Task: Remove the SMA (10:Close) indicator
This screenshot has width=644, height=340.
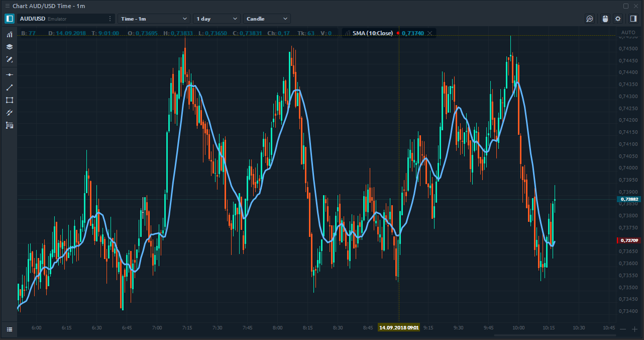Action: click(x=430, y=33)
